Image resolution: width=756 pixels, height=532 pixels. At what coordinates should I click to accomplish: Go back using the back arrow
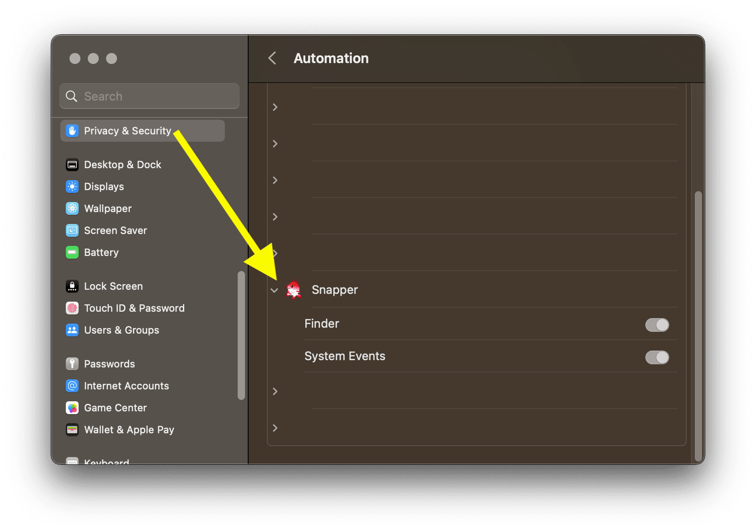(272, 58)
